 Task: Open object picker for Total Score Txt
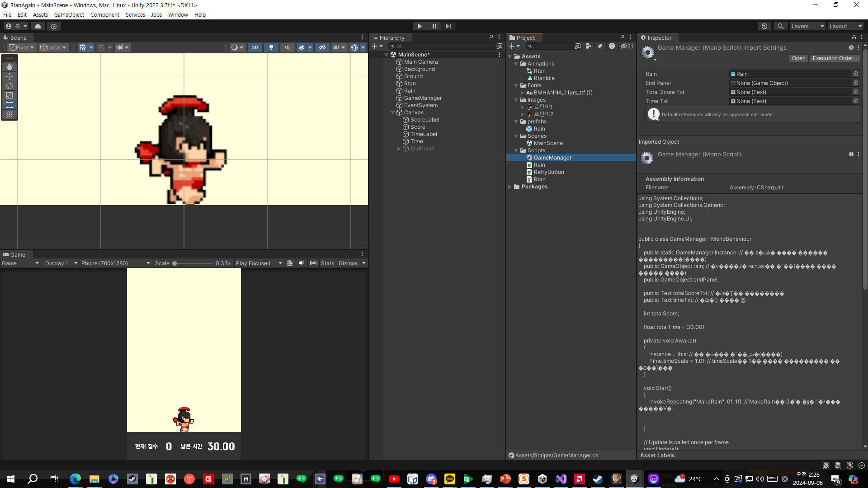[856, 92]
